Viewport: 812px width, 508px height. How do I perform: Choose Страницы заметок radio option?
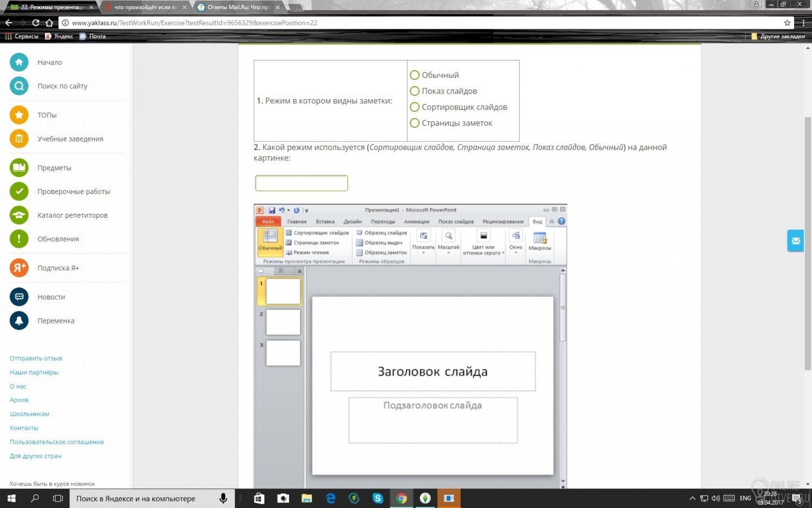click(415, 123)
